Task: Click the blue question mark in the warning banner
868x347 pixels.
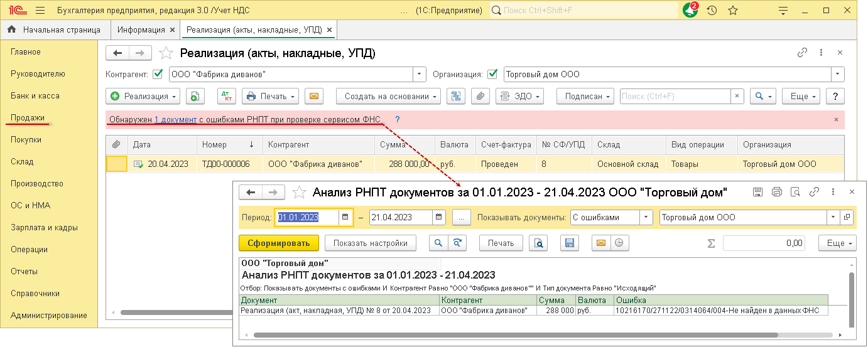Action: click(397, 119)
